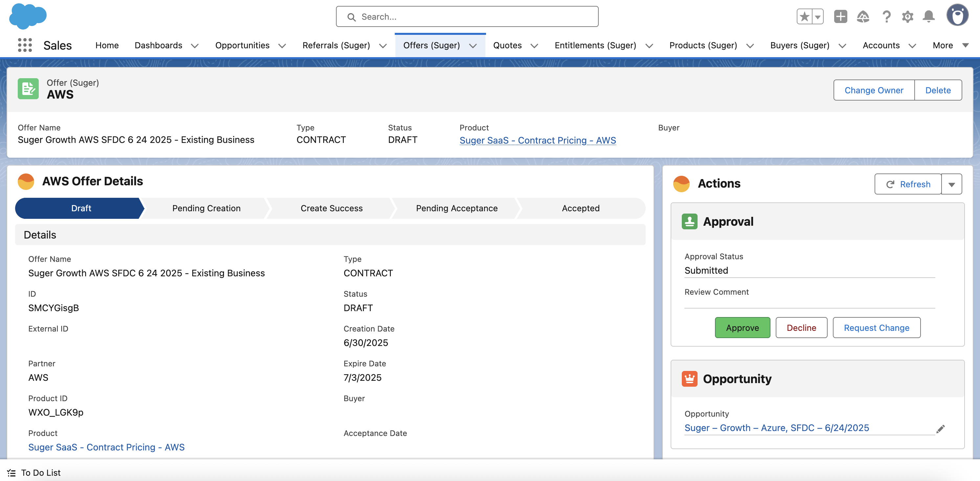The width and height of the screenshot is (980, 481).
Task: Click the Favorites star icon
Action: point(804,17)
